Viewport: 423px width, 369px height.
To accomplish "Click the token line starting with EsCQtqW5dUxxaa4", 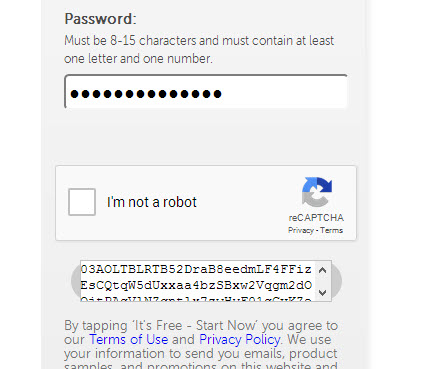I will 196,285.
